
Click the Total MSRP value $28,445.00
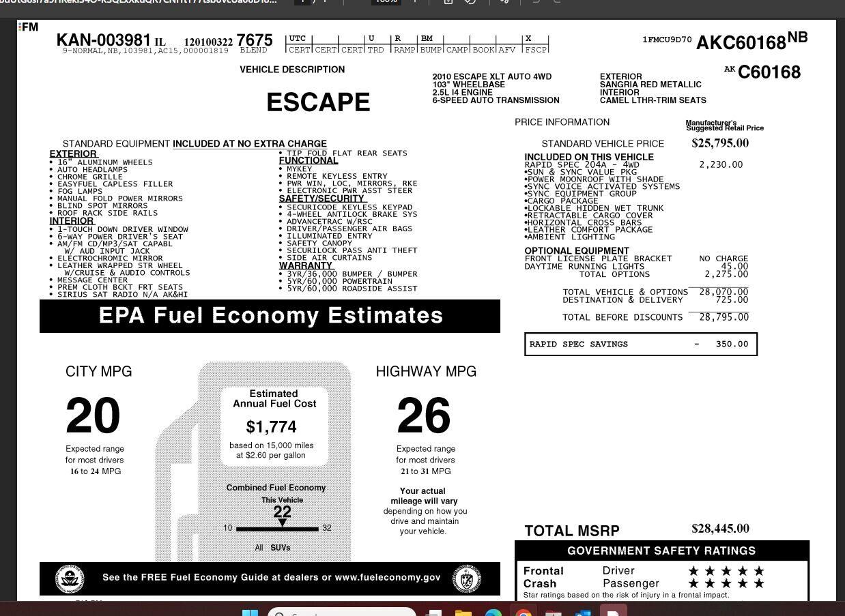720,529
